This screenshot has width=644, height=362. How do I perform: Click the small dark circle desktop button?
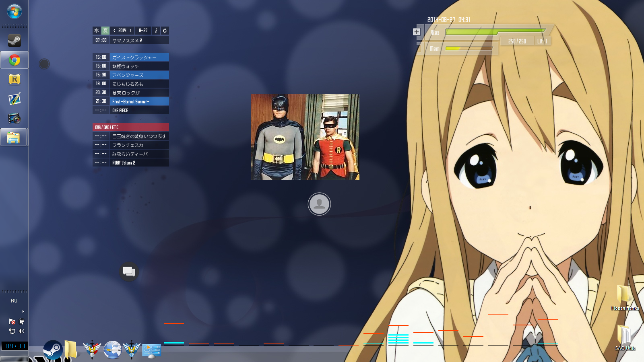click(44, 64)
